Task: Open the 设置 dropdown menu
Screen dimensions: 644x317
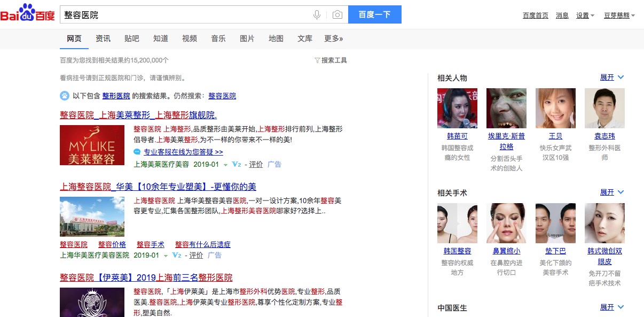Action: pos(585,16)
